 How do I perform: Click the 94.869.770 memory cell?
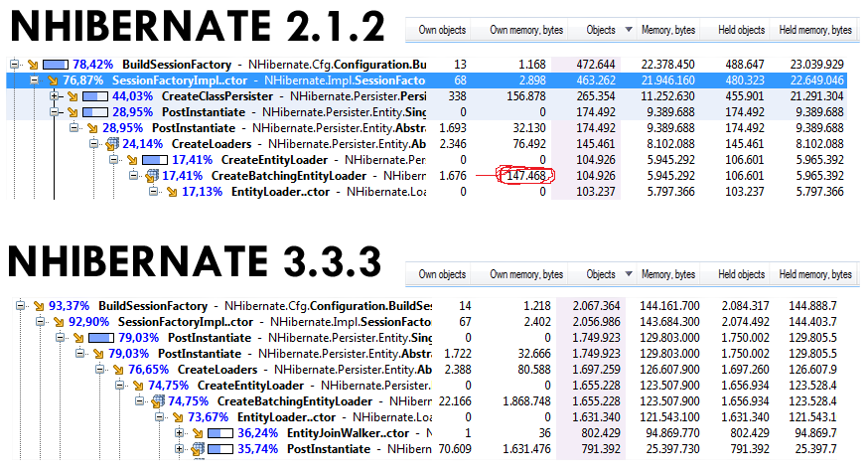(x=672, y=433)
